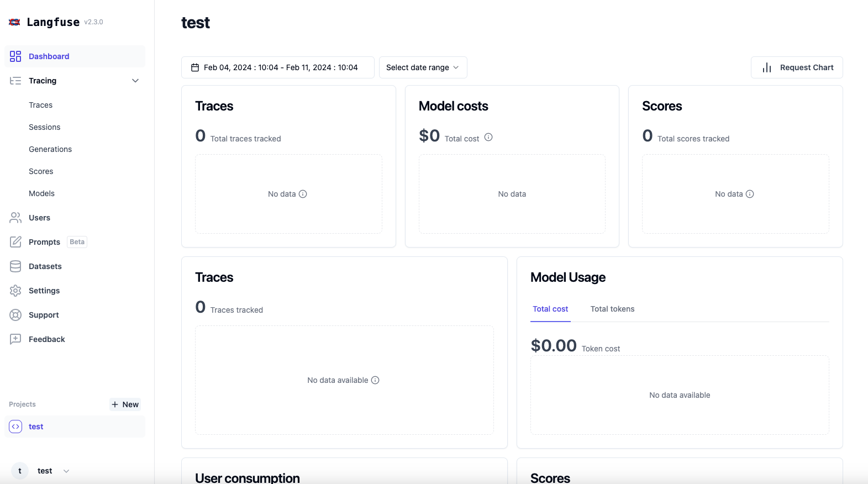Select the Datasets database icon
Viewport: 868px width, 484px height.
(15, 266)
